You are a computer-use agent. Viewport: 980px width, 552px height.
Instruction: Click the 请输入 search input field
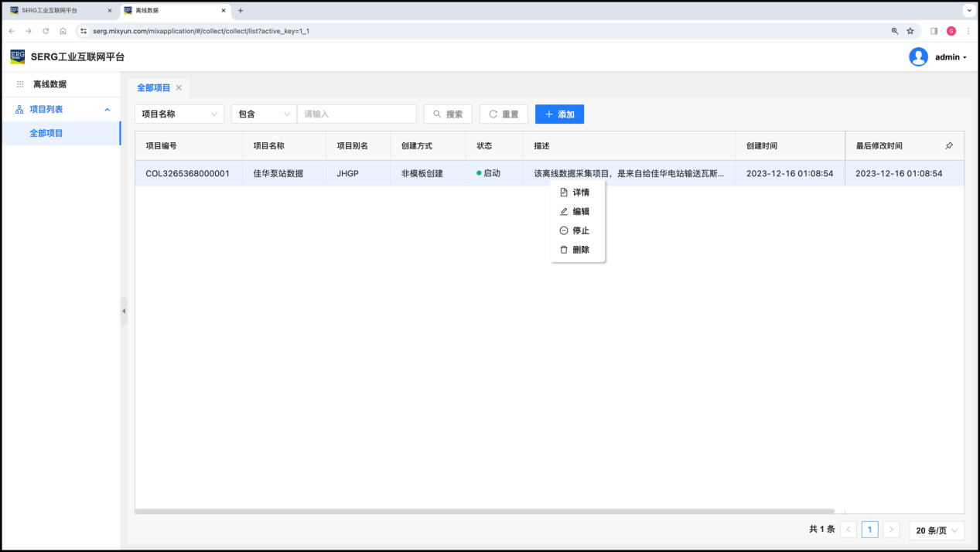[x=357, y=114]
